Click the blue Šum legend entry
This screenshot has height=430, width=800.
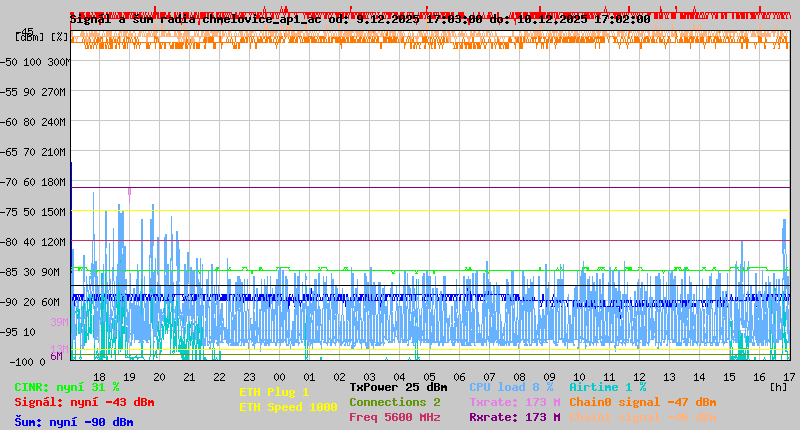pyautogui.click(x=73, y=421)
